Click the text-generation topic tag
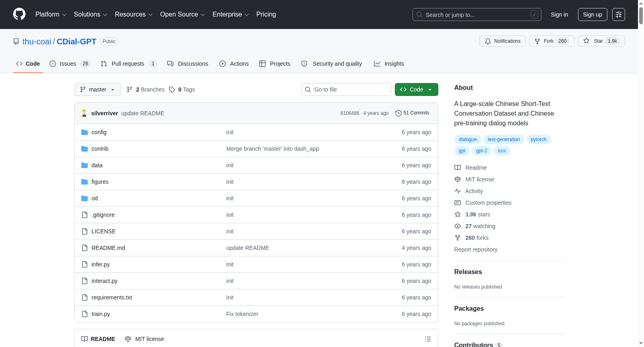 504,139
